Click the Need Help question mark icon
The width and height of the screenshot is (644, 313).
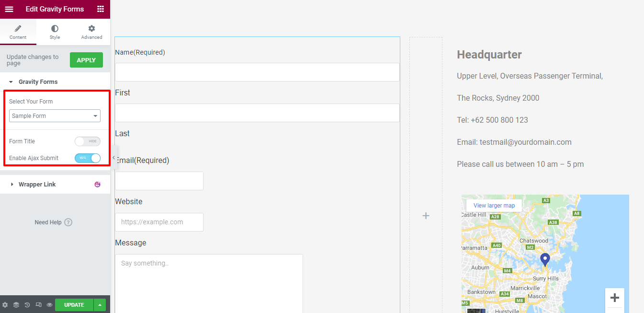[68, 222]
